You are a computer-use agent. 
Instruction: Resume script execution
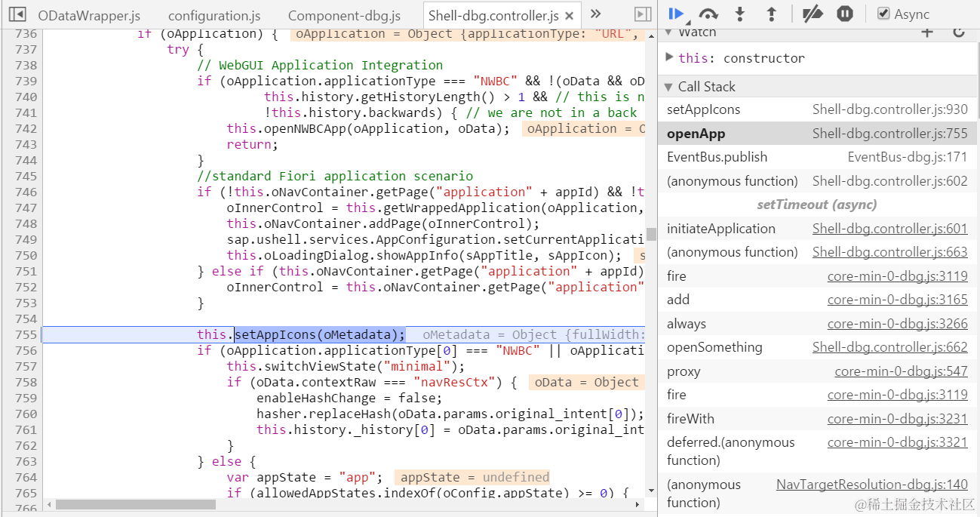click(x=677, y=14)
